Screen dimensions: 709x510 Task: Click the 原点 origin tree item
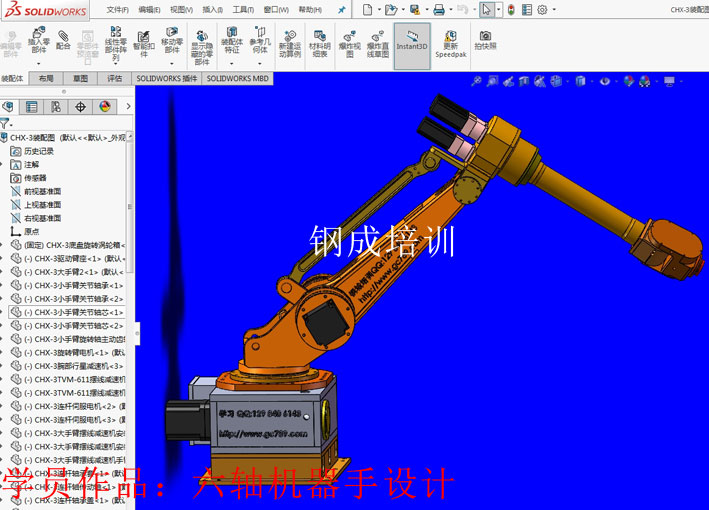(32, 231)
